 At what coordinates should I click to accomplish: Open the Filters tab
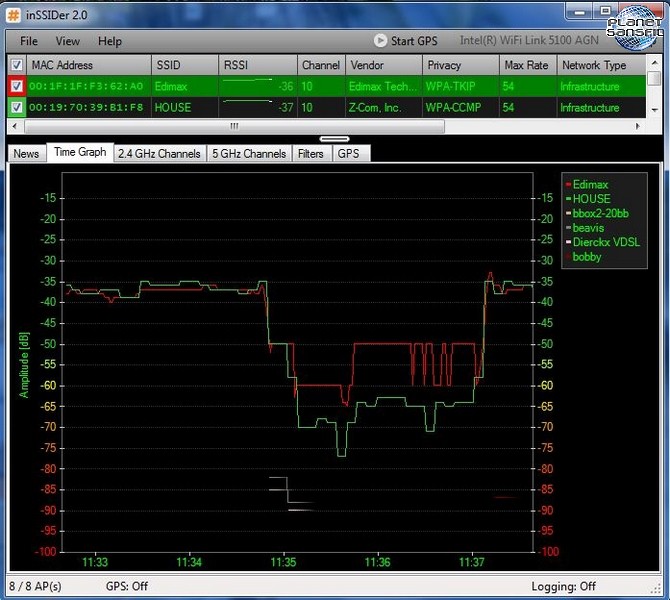(311, 154)
